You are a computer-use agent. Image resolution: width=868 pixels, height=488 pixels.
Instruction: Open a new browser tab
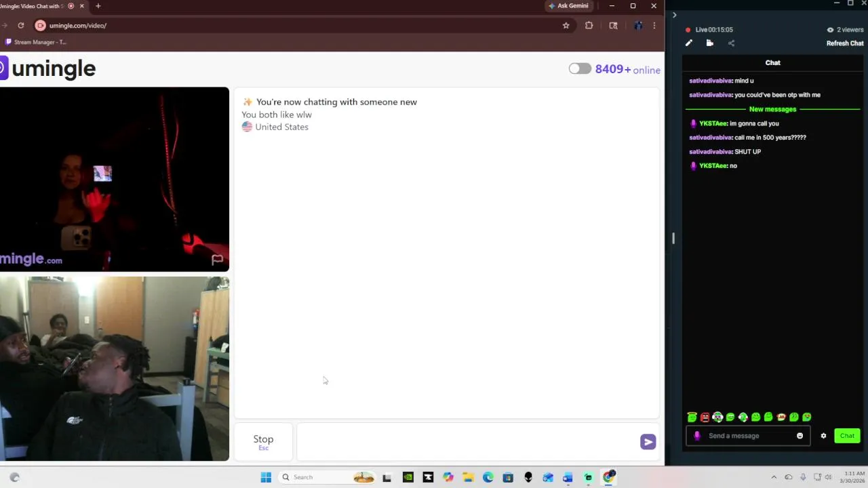(x=98, y=6)
